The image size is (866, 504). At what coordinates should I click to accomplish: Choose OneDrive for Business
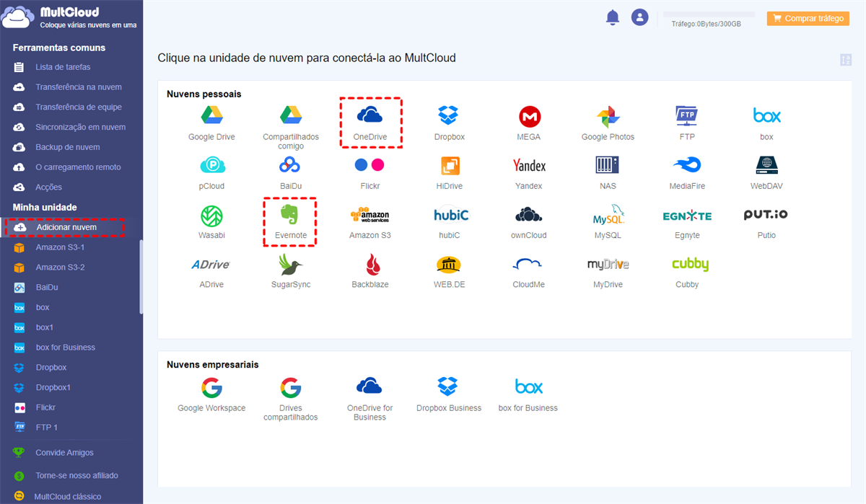(370, 398)
